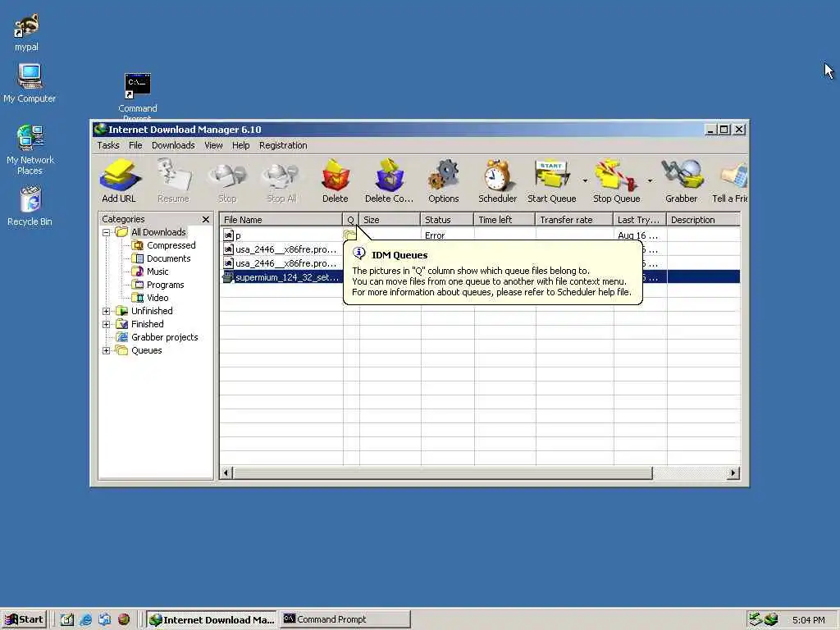Click the Start button
840x630 pixels.
(x=24, y=619)
